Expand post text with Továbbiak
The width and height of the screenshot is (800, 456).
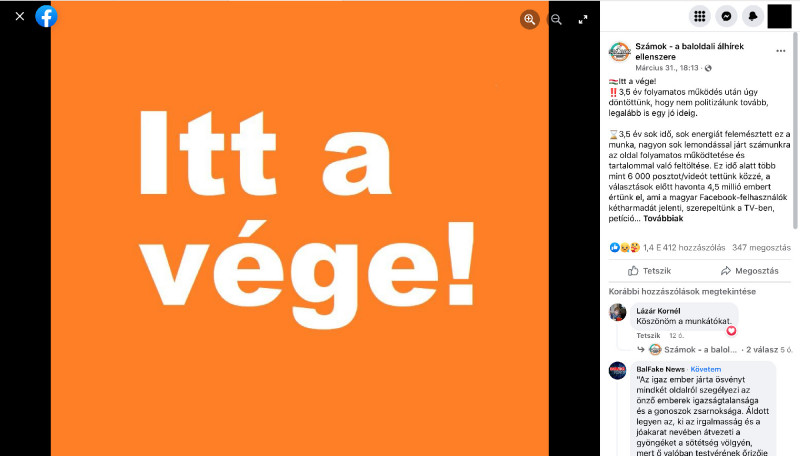coord(663,218)
